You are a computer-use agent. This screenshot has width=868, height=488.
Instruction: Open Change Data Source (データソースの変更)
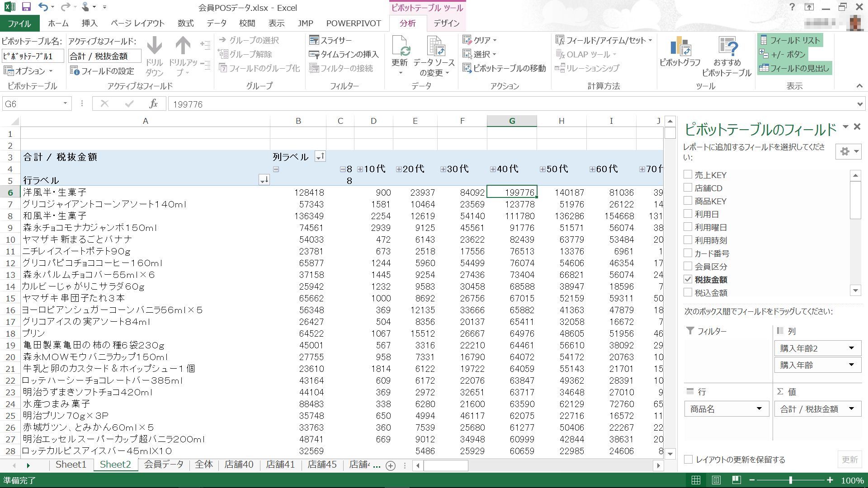434,56
